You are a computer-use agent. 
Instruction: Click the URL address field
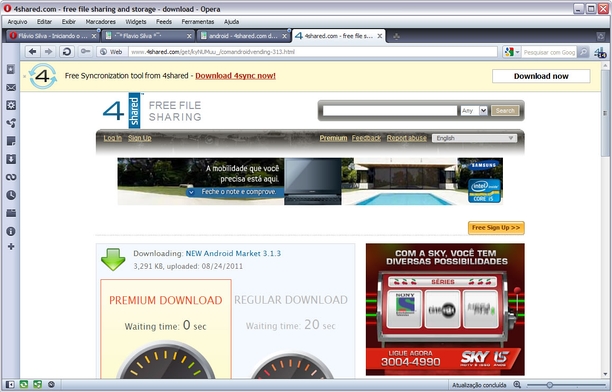click(313, 52)
